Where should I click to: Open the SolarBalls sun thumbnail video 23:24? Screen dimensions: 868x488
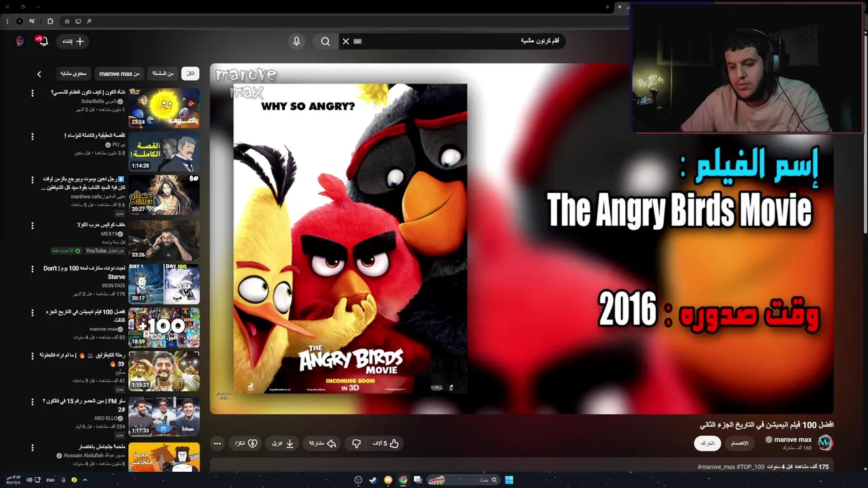[164, 108]
